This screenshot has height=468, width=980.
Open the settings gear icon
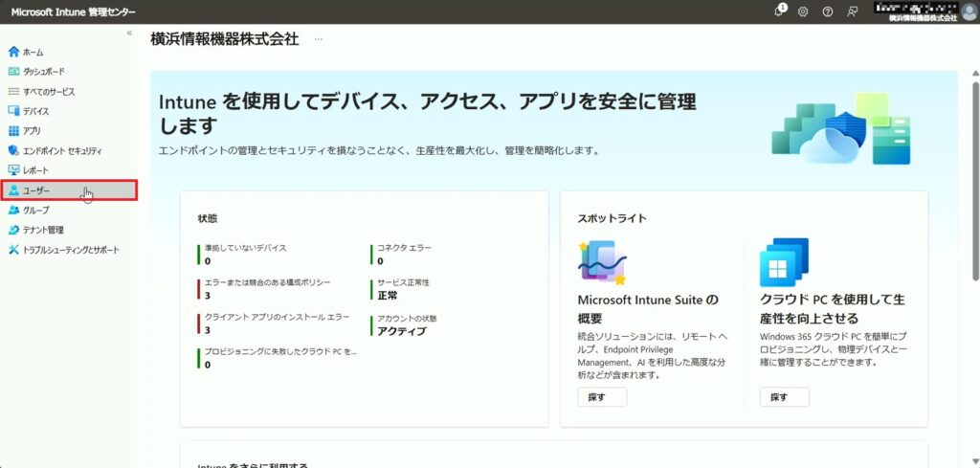click(x=803, y=11)
